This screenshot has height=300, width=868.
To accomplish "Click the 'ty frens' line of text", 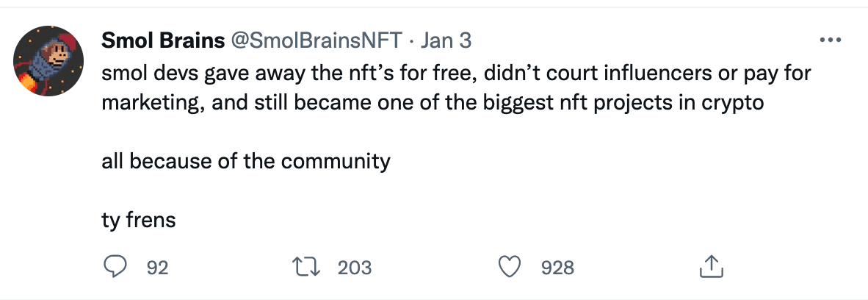I will point(139,219).
